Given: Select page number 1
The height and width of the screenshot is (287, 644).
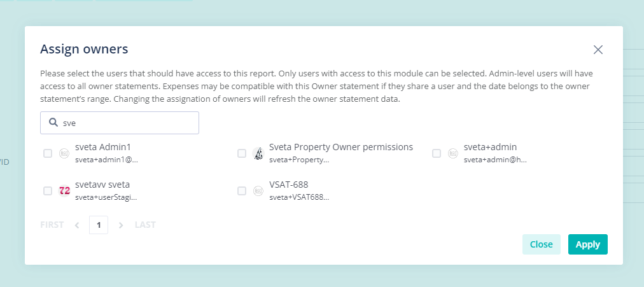Looking at the screenshot, I should 99,225.
